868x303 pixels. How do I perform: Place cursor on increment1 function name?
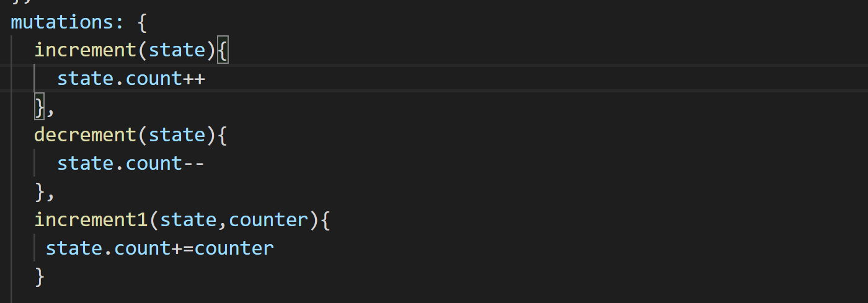click(92, 220)
